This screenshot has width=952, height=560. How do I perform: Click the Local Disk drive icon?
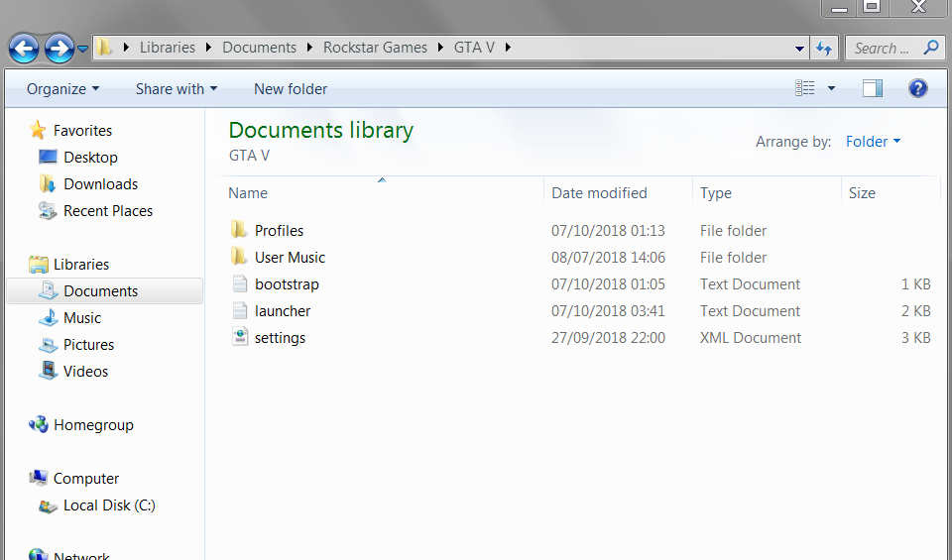(48, 506)
